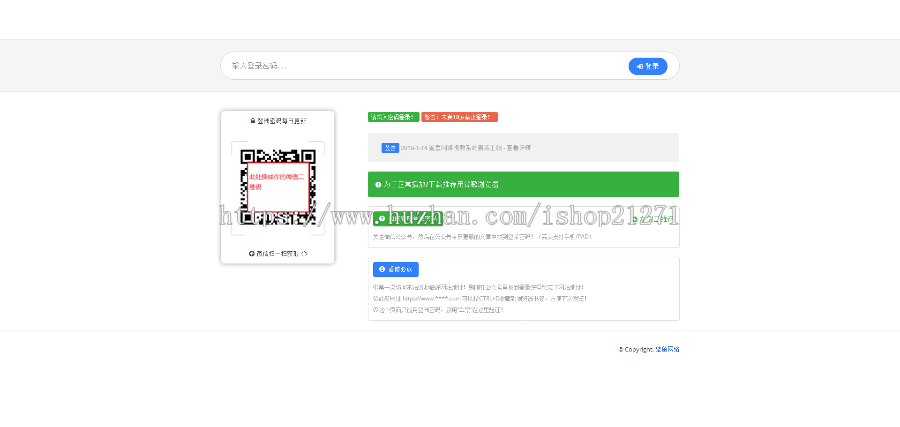Screen dimensions: 900x427
Task: Click the red warning tag about login
Action: coord(459,117)
